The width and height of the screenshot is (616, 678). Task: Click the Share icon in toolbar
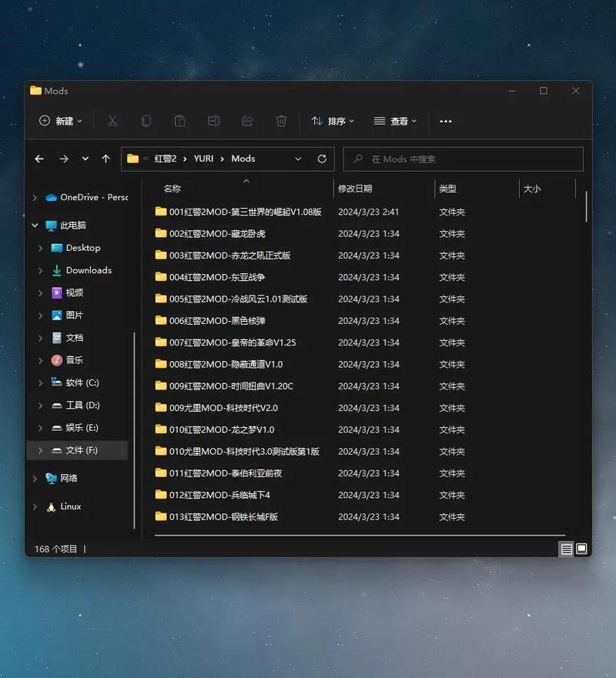[247, 121]
